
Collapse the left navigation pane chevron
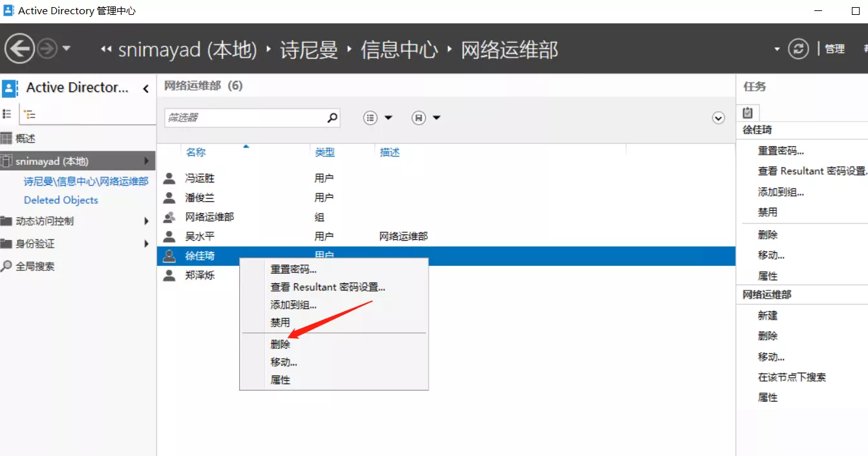point(146,89)
